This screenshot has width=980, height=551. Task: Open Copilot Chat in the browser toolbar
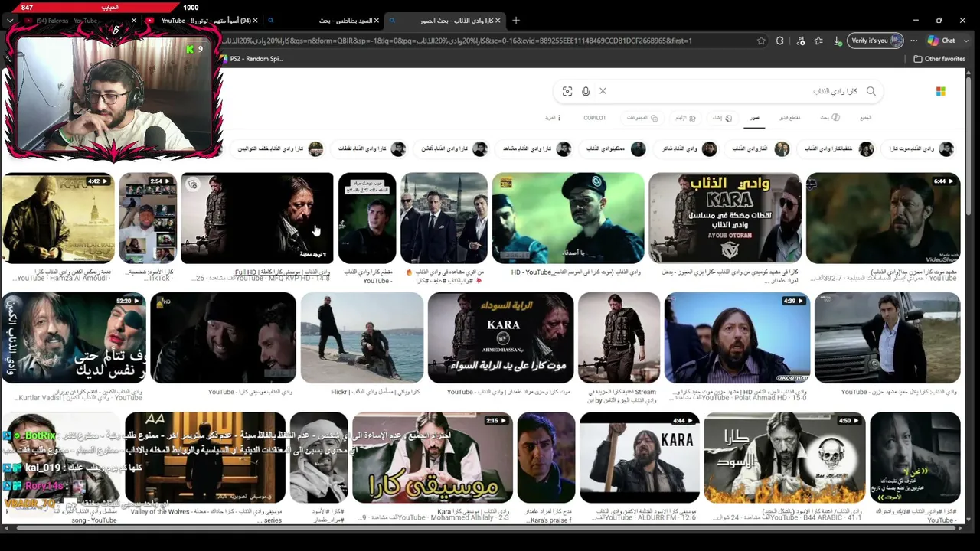pyautogui.click(x=940, y=41)
